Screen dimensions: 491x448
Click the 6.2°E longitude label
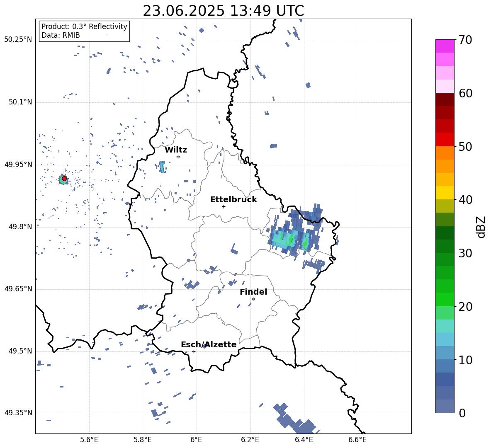(250, 440)
